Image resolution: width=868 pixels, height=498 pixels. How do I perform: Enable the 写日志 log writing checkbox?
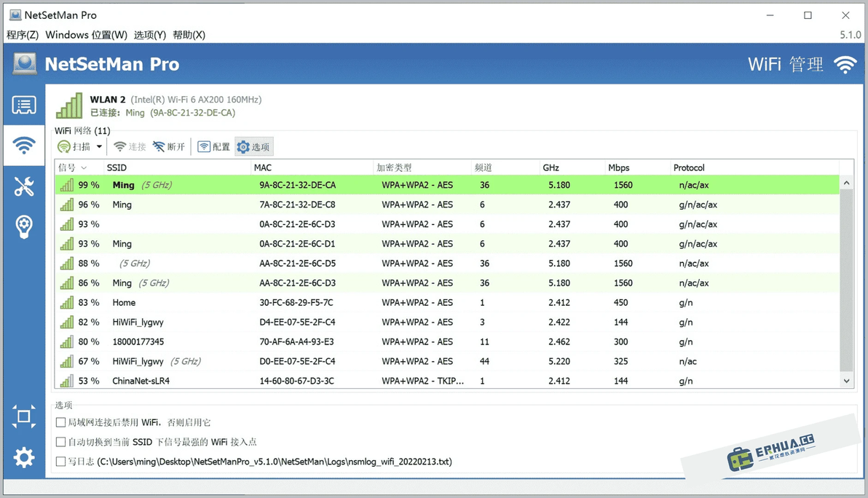tap(61, 461)
